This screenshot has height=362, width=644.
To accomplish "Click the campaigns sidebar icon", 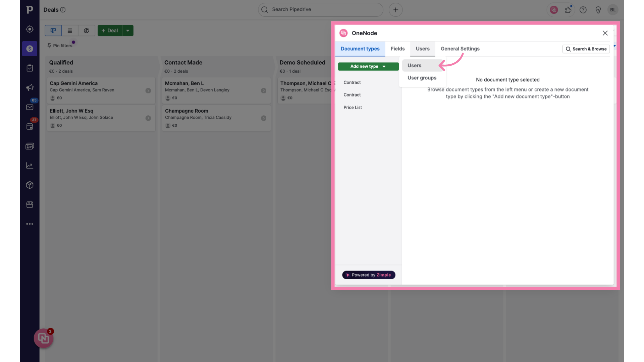I will [30, 87].
